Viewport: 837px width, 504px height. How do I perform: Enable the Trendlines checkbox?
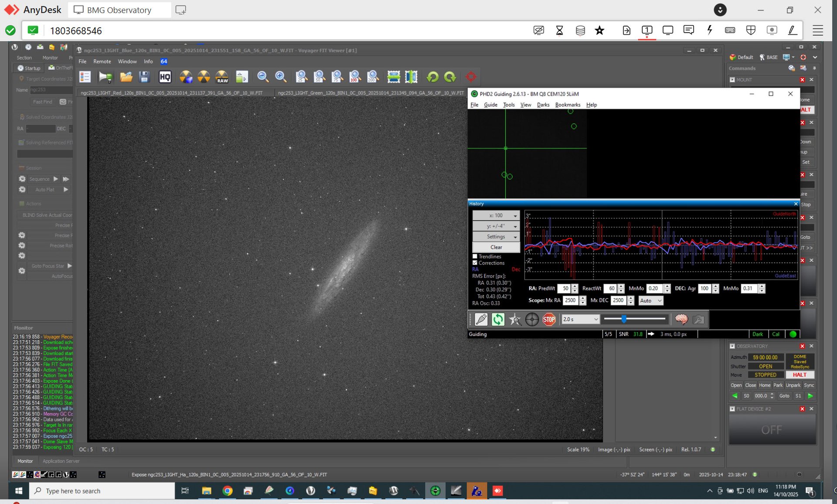[x=475, y=256]
